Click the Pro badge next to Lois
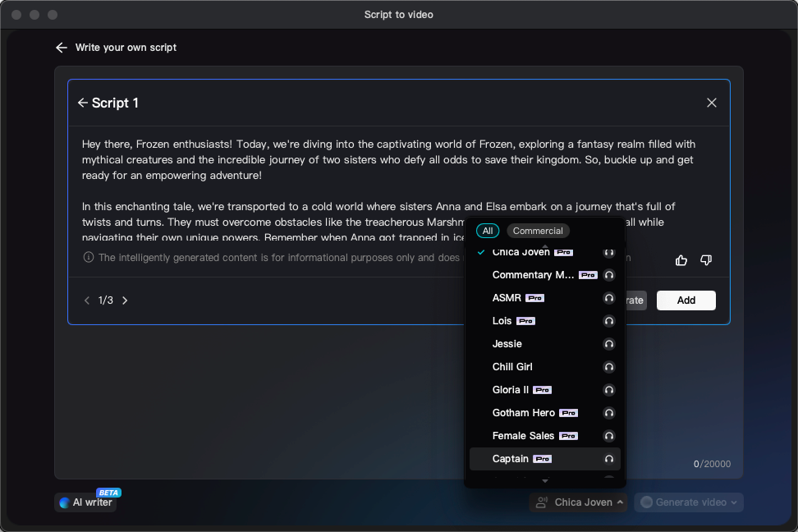The width and height of the screenshot is (798, 532). click(525, 321)
